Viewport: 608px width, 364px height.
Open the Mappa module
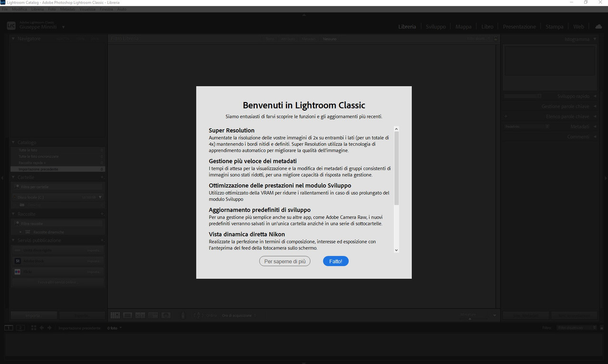pos(463,27)
